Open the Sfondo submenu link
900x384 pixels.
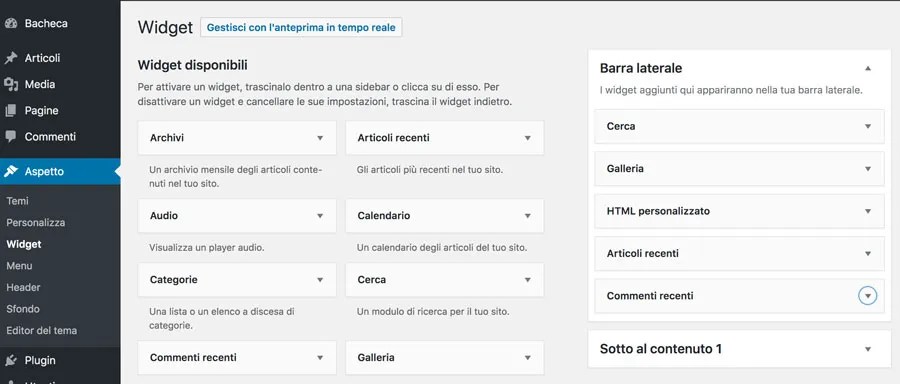[23, 309]
